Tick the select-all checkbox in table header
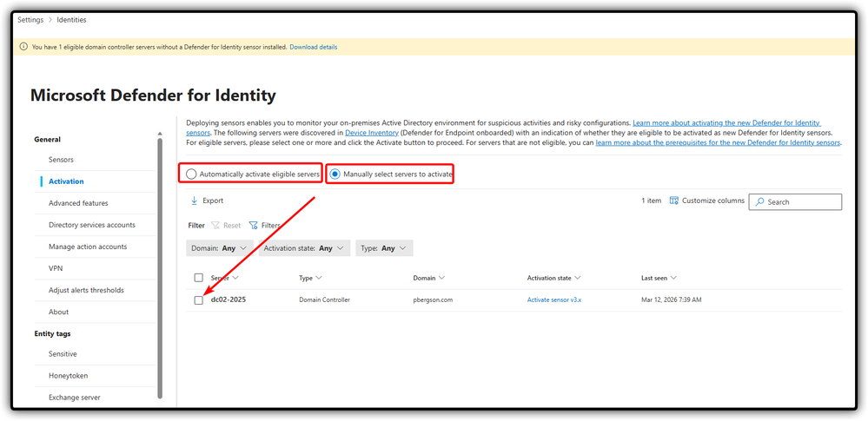 199,278
